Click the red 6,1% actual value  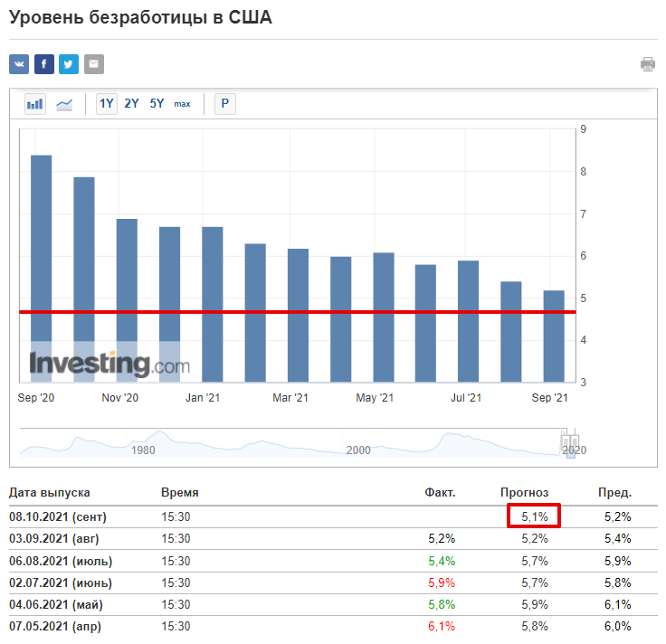(x=442, y=626)
